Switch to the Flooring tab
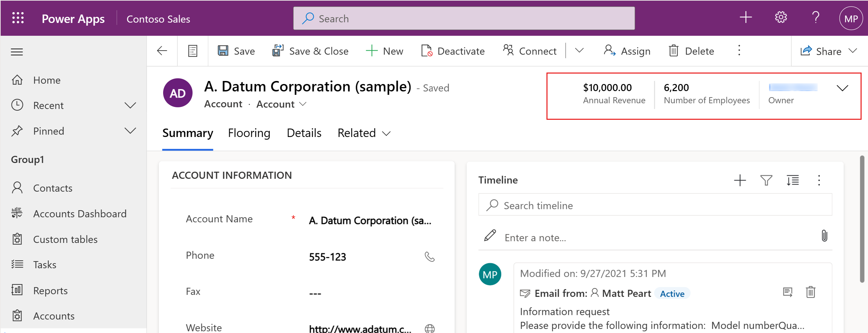This screenshot has width=868, height=333. [x=249, y=133]
